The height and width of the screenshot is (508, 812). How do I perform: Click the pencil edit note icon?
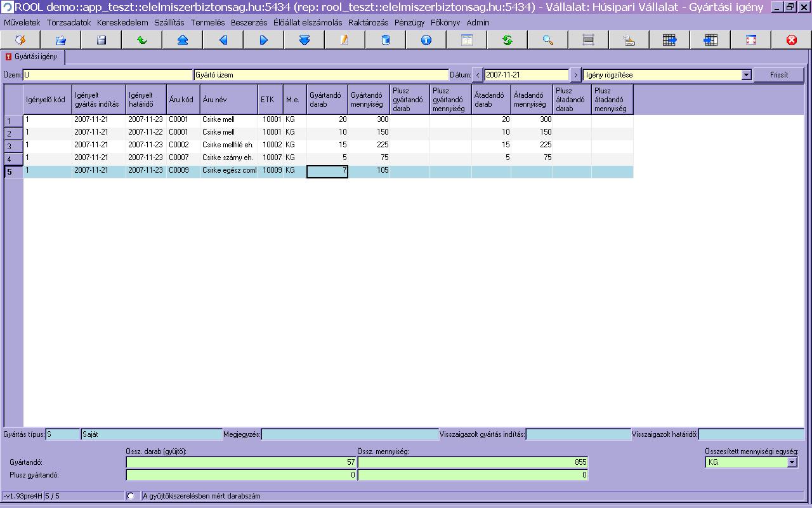344,40
